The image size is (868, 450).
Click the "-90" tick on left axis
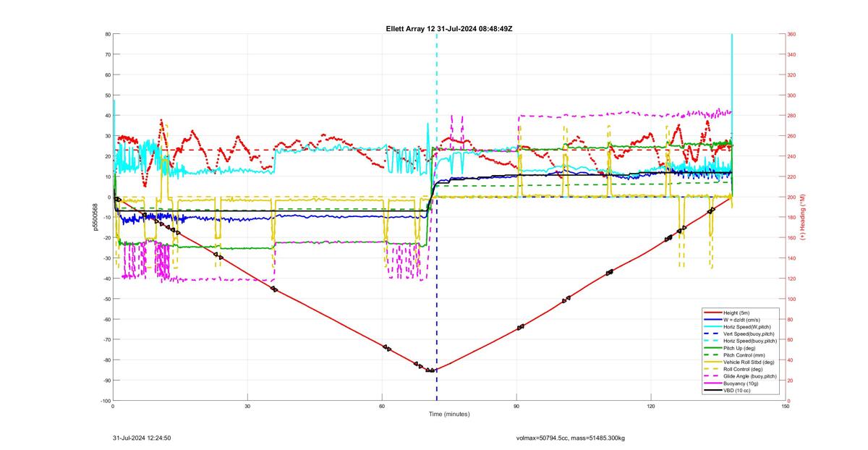click(x=106, y=381)
